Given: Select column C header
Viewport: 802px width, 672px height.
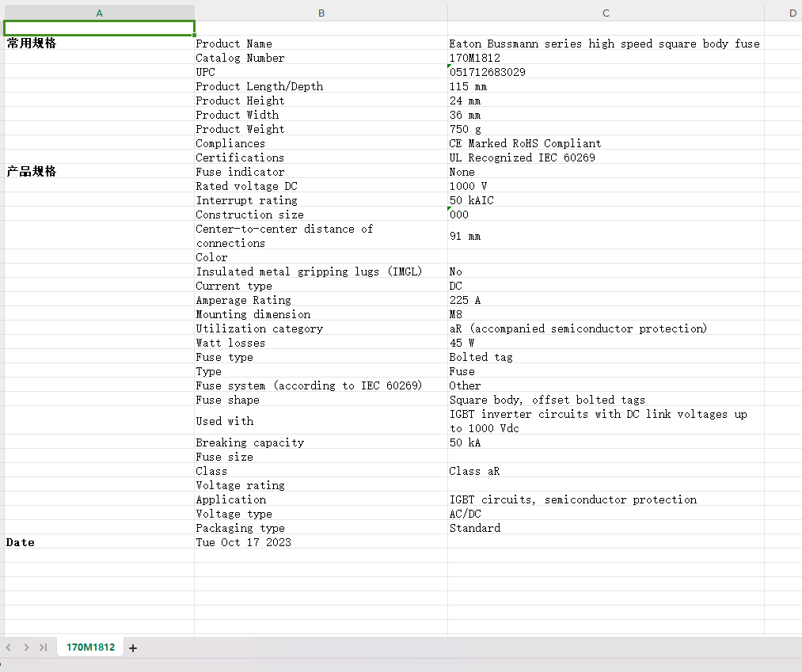Looking at the screenshot, I should [x=606, y=13].
